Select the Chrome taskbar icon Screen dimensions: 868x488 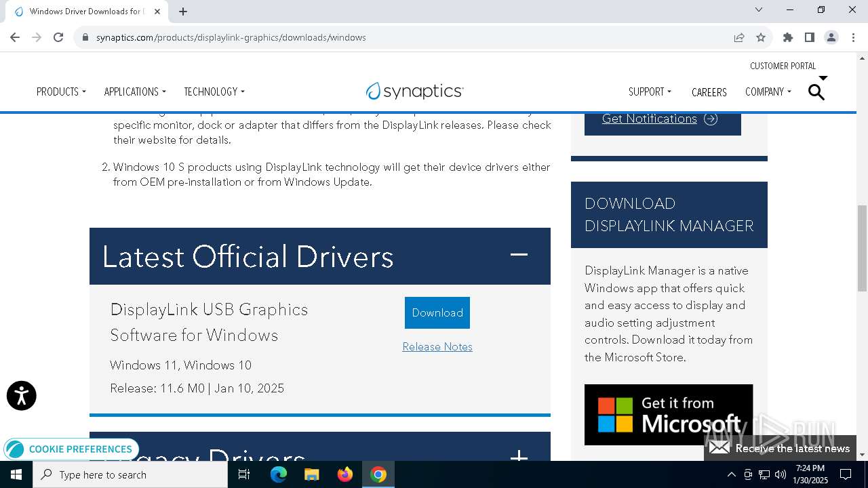pyautogui.click(x=378, y=474)
